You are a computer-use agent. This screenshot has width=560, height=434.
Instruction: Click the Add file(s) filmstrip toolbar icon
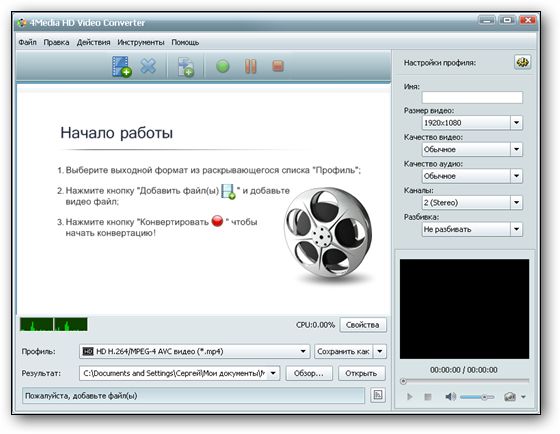click(x=122, y=66)
